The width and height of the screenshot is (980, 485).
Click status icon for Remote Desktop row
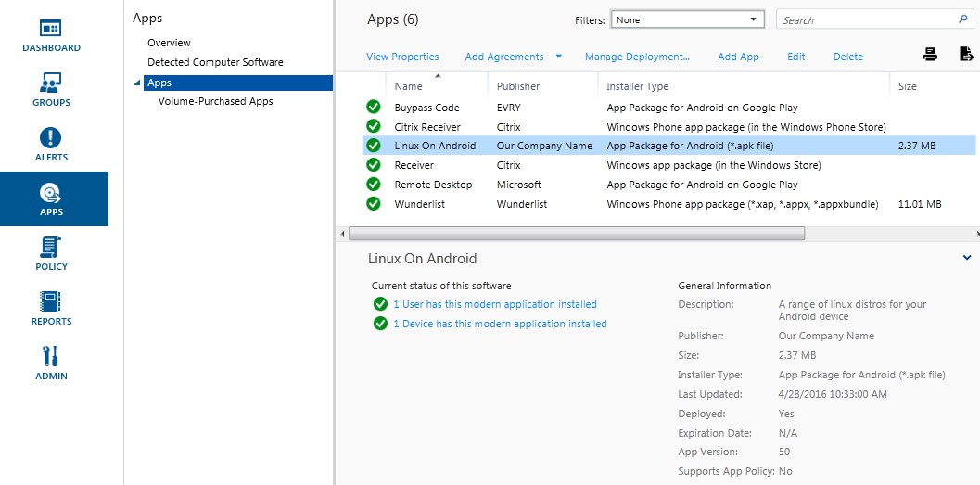click(373, 185)
